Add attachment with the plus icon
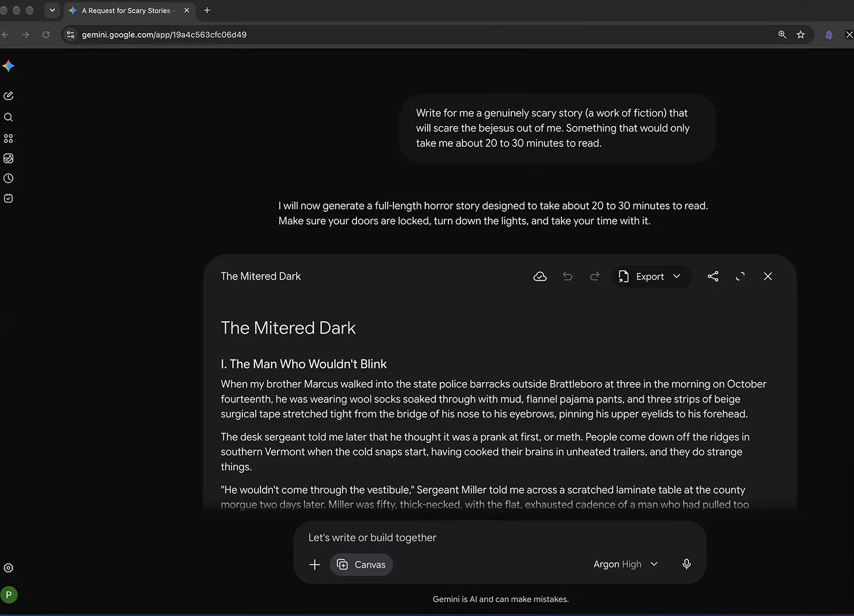The height and width of the screenshot is (616, 854). [315, 565]
